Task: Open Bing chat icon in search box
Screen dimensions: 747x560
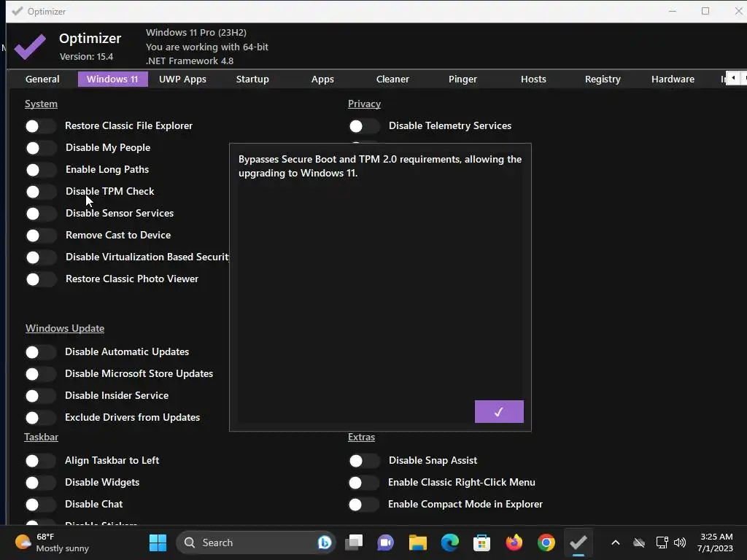Action: pos(325,542)
